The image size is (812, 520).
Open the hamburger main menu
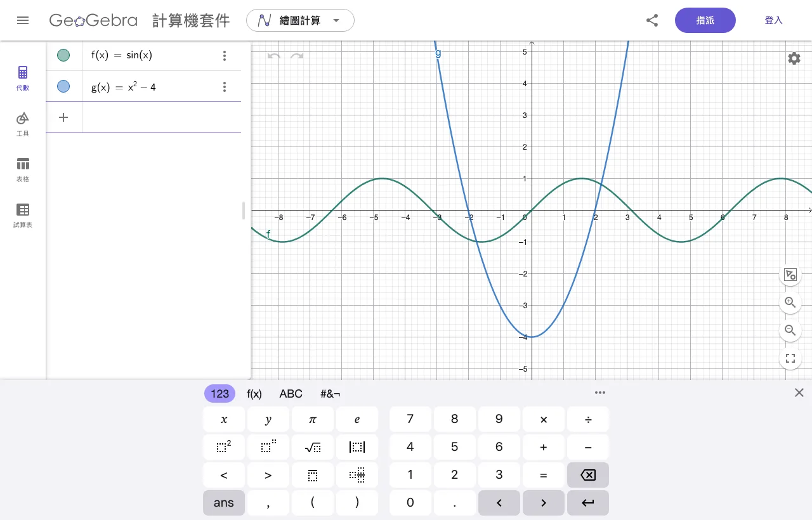tap(23, 20)
